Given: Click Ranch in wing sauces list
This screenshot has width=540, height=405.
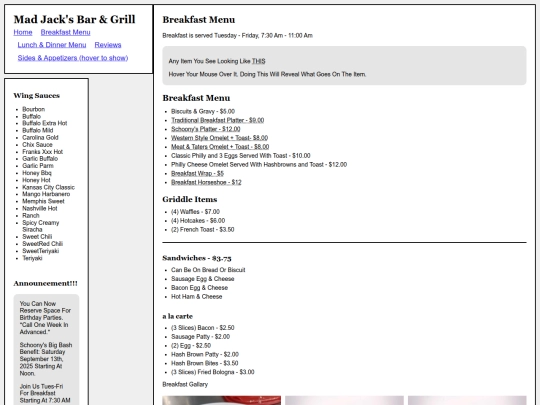Looking at the screenshot, I should (x=31, y=216).
